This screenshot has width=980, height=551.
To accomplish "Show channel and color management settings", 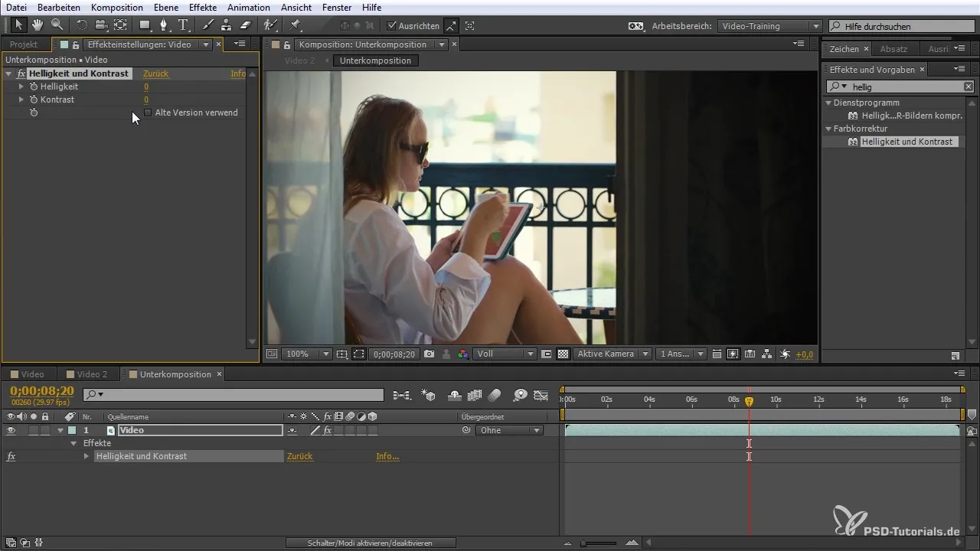I will 462,354.
